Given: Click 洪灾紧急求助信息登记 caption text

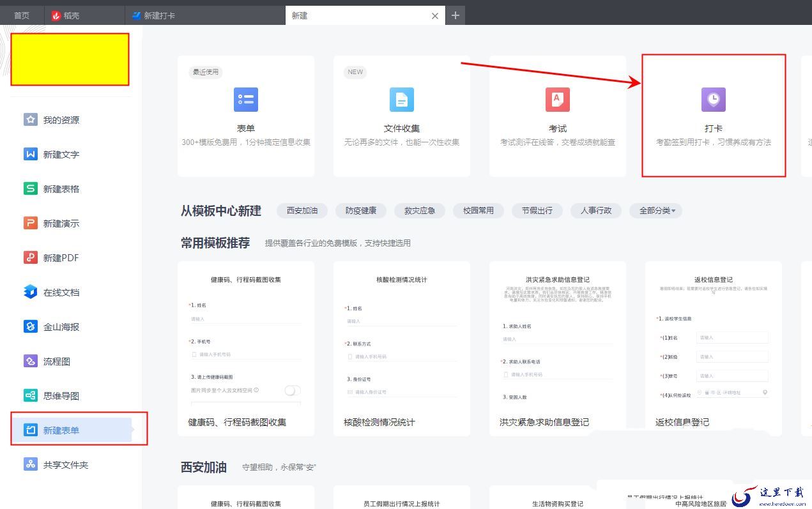Looking at the screenshot, I should point(544,422).
